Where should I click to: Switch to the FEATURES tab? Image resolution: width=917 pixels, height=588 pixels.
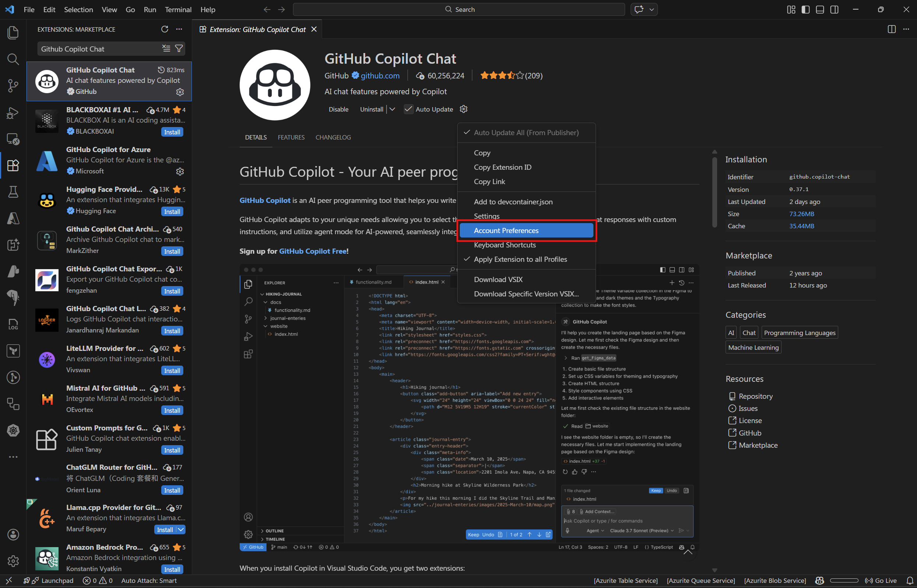pos(291,137)
